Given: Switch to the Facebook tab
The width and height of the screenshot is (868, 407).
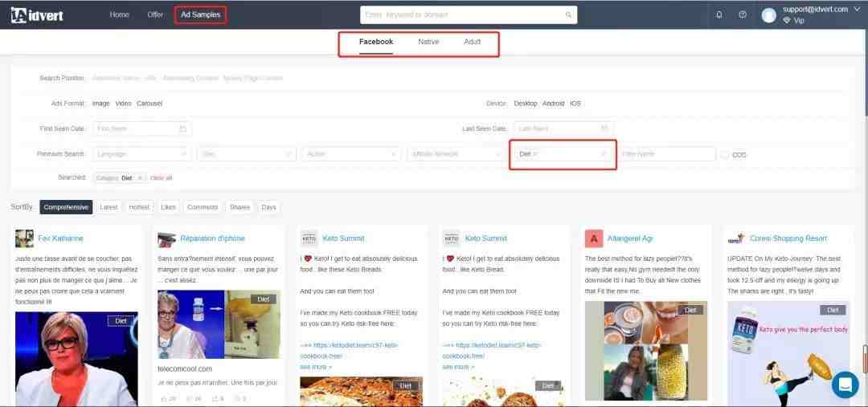Looking at the screenshot, I should (x=376, y=42).
